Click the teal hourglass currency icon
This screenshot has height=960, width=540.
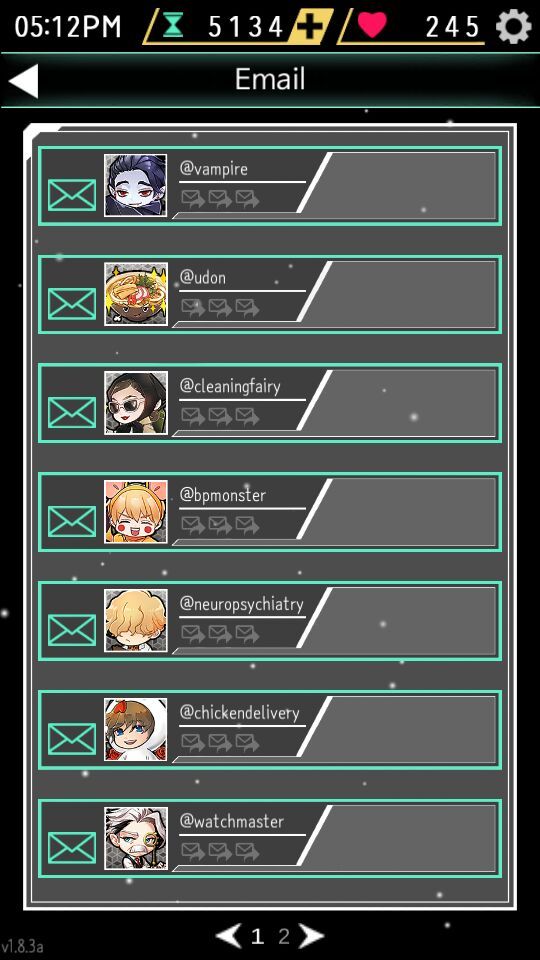173,26
